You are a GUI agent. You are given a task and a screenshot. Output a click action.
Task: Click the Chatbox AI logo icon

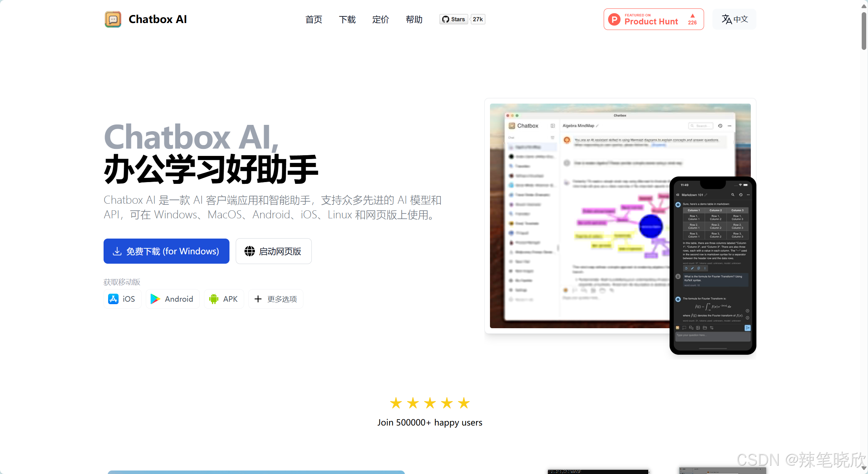coord(113,19)
